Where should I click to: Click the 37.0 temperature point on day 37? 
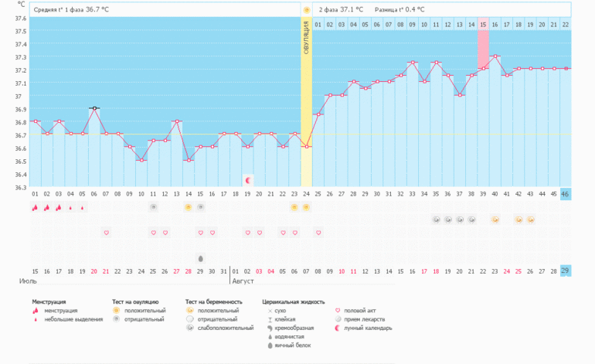point(460,95)
